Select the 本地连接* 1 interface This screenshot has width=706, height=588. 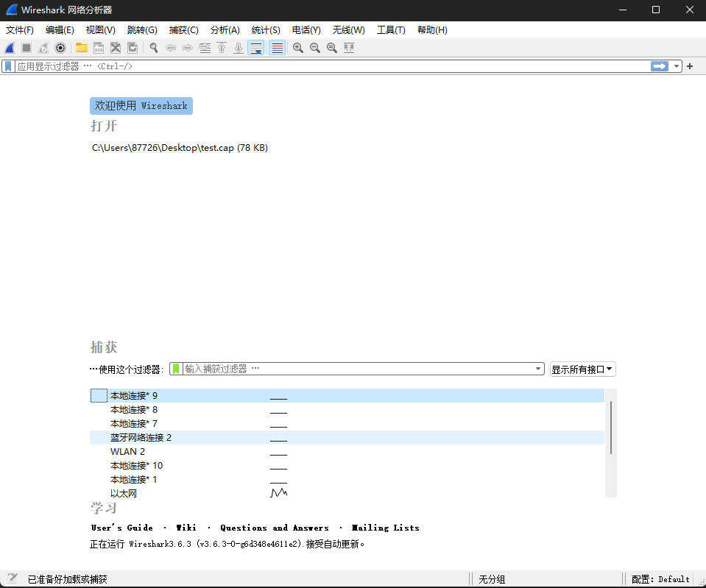[347, 480]
